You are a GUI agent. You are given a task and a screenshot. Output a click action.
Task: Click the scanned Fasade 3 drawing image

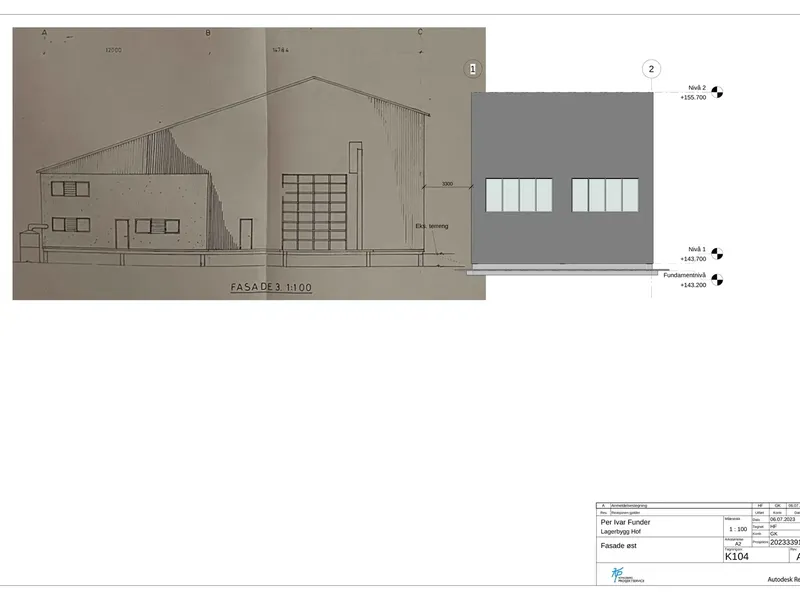pyautogui.click(x=249, y=163)
